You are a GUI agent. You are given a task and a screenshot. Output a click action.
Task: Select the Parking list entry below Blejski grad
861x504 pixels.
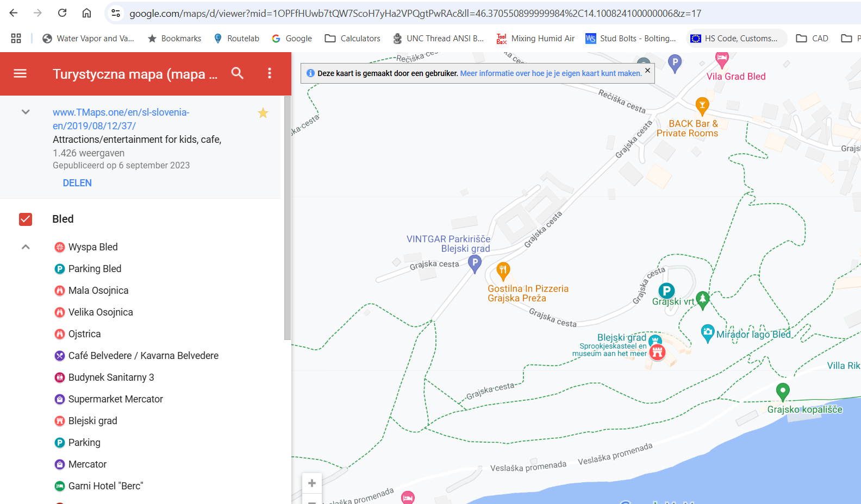(x=84, y=443)
